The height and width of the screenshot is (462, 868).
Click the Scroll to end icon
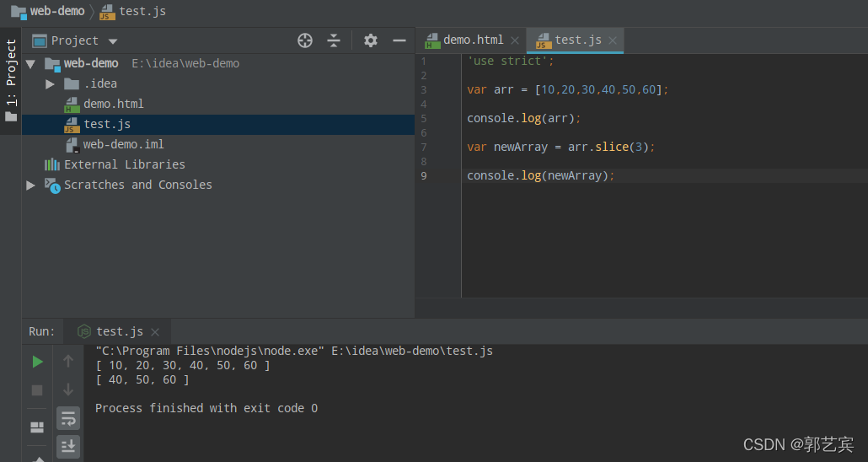[68, 447]
